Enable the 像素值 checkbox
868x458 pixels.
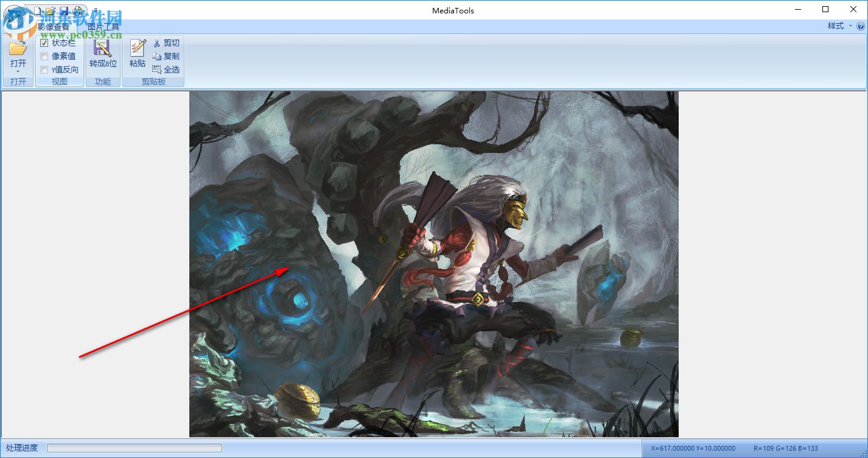pos(44,57)
